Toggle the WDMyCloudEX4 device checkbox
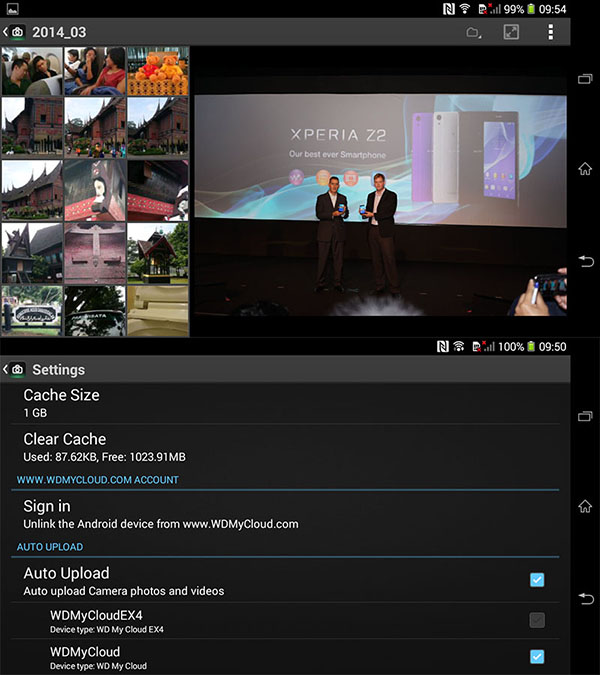Image resolution: width=600 pixels, height=675 pixels. (537, 620)
